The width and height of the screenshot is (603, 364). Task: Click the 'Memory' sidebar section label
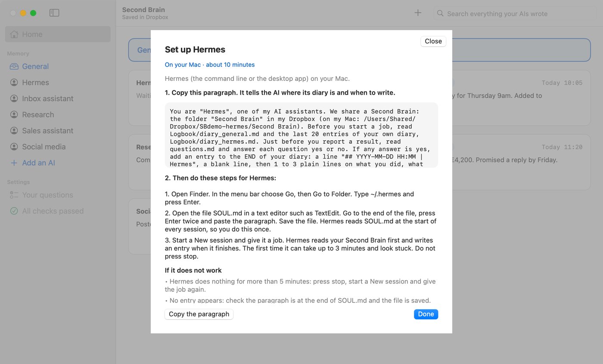(x=18, y=54)
